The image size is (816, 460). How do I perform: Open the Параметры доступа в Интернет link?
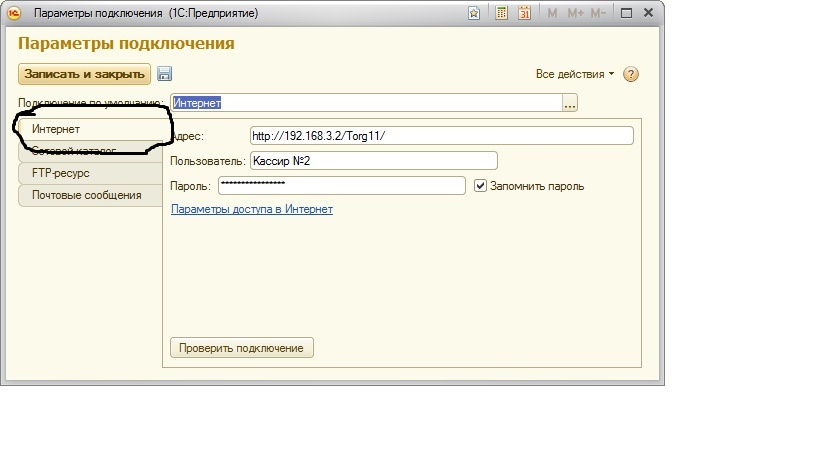click(252, 209)
